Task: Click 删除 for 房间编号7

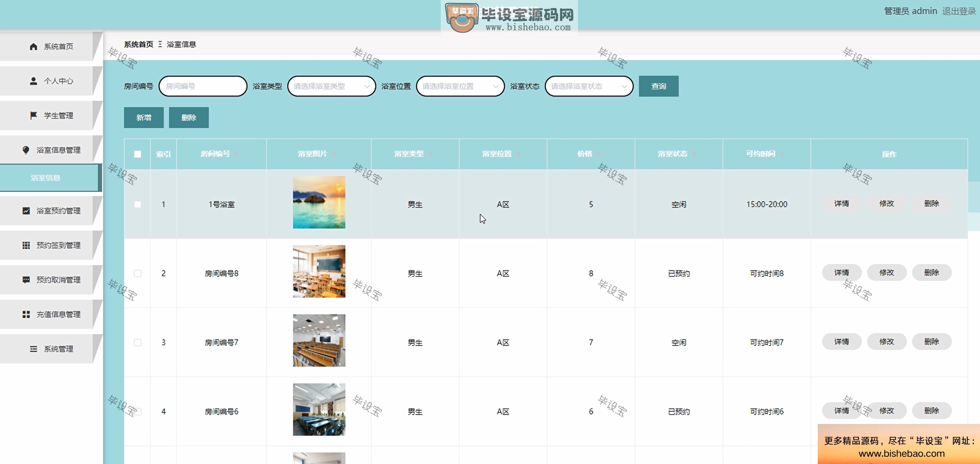Action: pyautogui.click(x=932, y=341)
